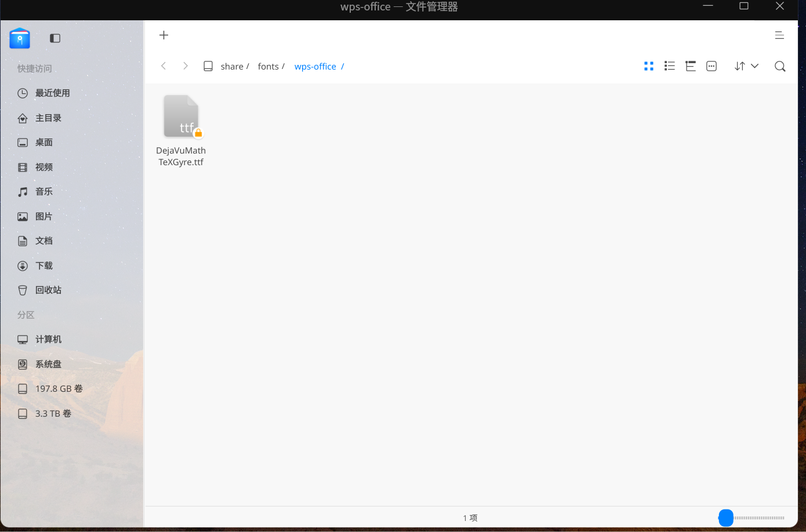Go to Home directory (主目录)
Viewport: 806px width, 532px height.
coord(72,118)
